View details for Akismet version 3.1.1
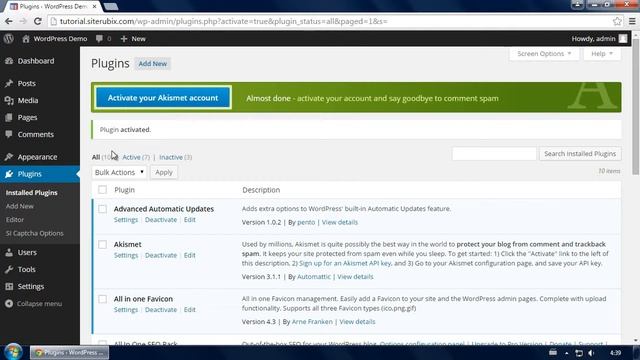The width and height of the screenshot is (640, 360). tap(355, 277)
